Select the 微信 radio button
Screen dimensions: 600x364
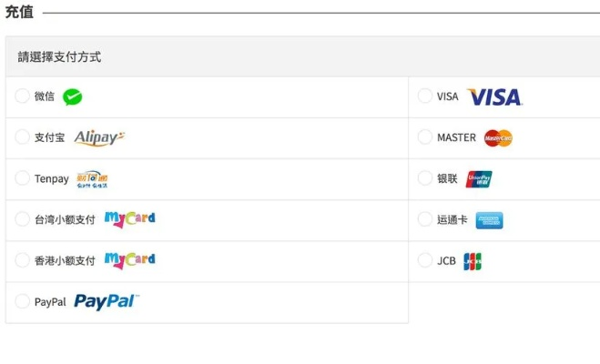23,96
